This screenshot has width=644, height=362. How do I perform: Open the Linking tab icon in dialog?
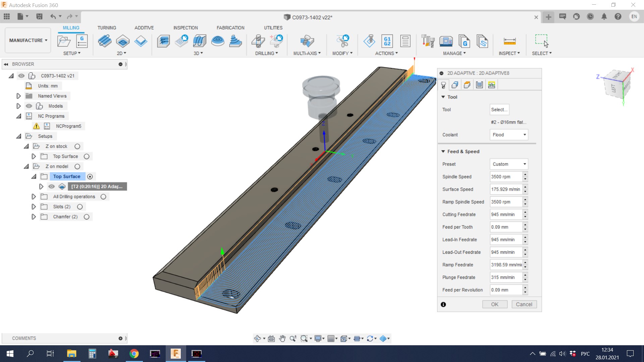492,85
